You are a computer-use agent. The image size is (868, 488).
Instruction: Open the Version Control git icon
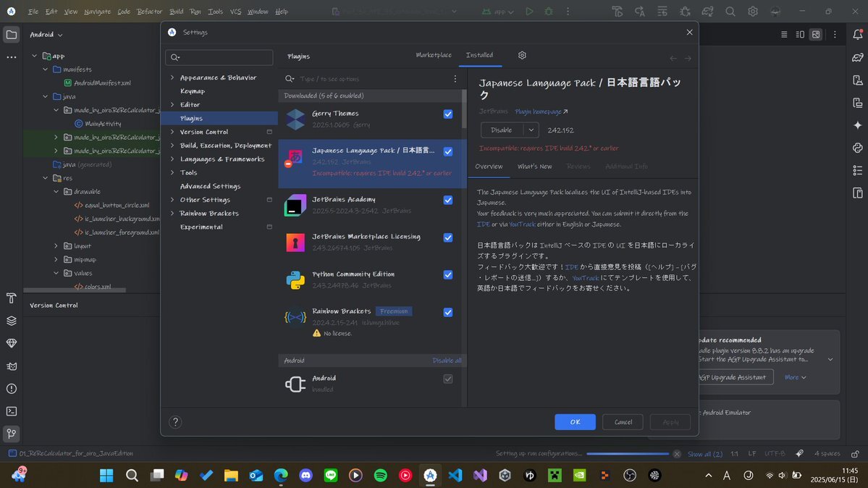[11, 434]
